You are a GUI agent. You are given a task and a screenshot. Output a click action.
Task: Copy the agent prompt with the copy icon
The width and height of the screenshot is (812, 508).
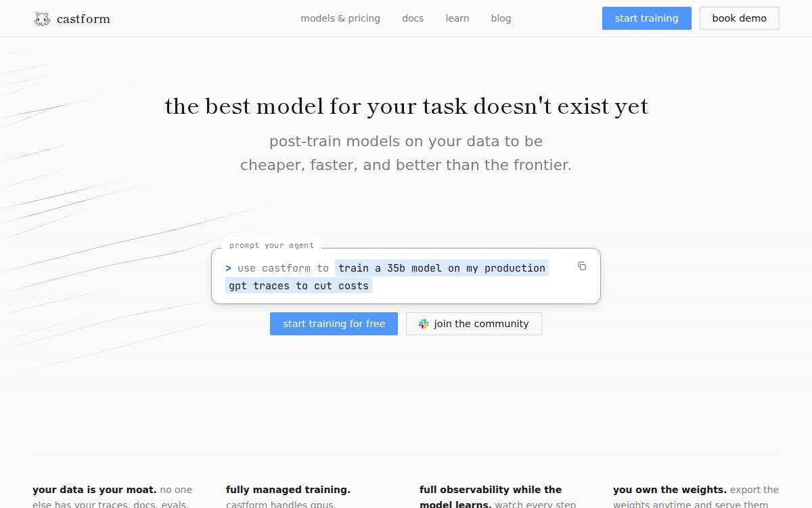[x=582, y=266]
